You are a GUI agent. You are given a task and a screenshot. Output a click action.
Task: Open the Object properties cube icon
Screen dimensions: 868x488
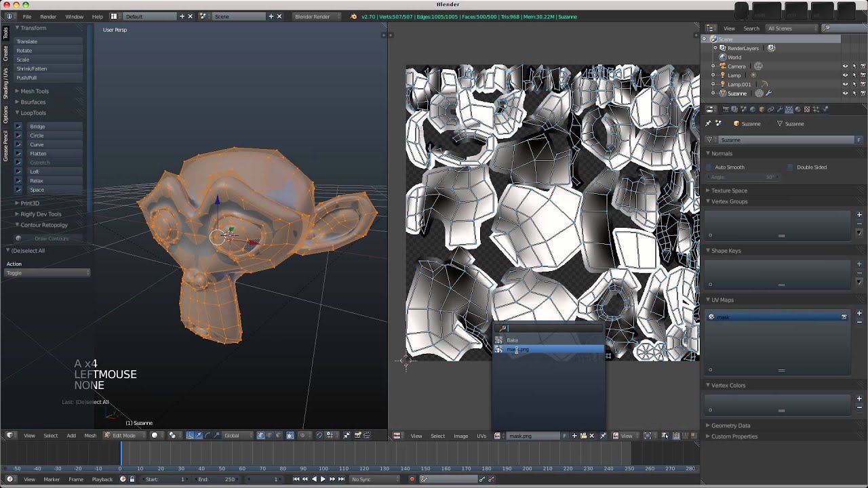[x=762, y=109]
